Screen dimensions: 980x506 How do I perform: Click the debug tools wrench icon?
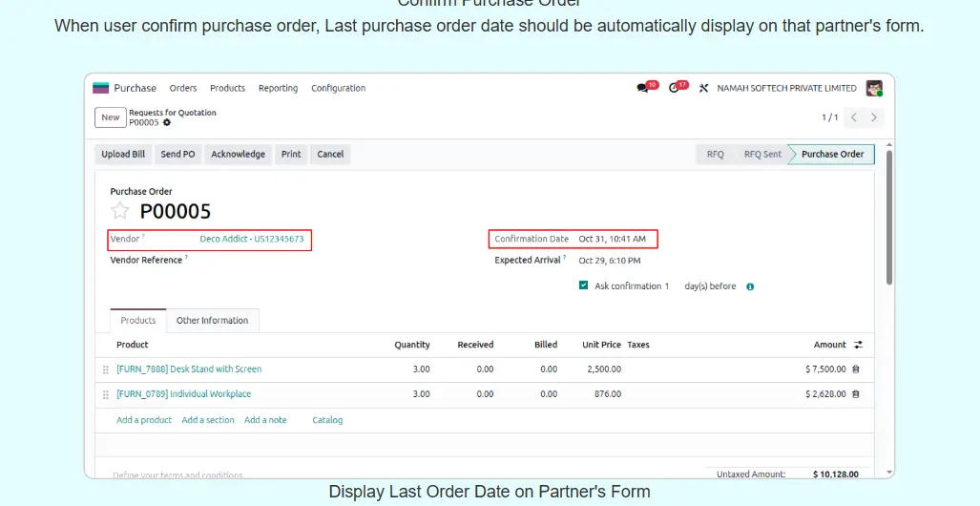coord(704,88)
